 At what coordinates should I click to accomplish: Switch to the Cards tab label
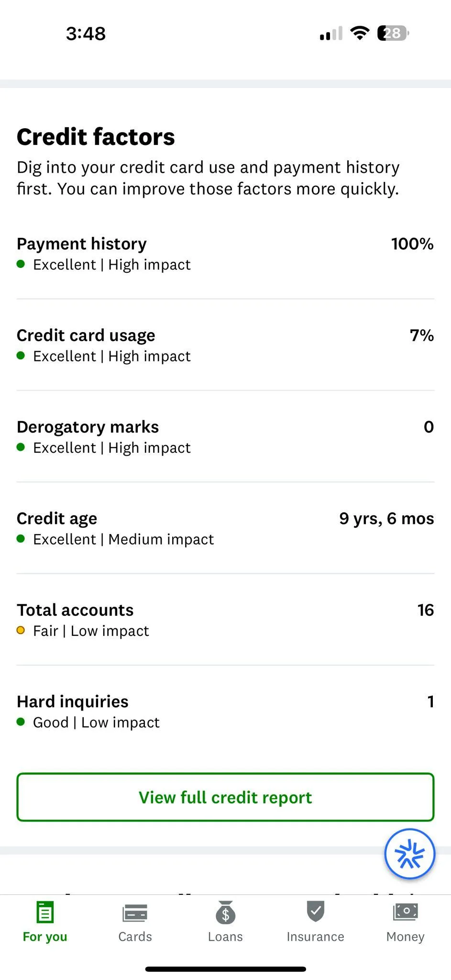click(135, 936)
